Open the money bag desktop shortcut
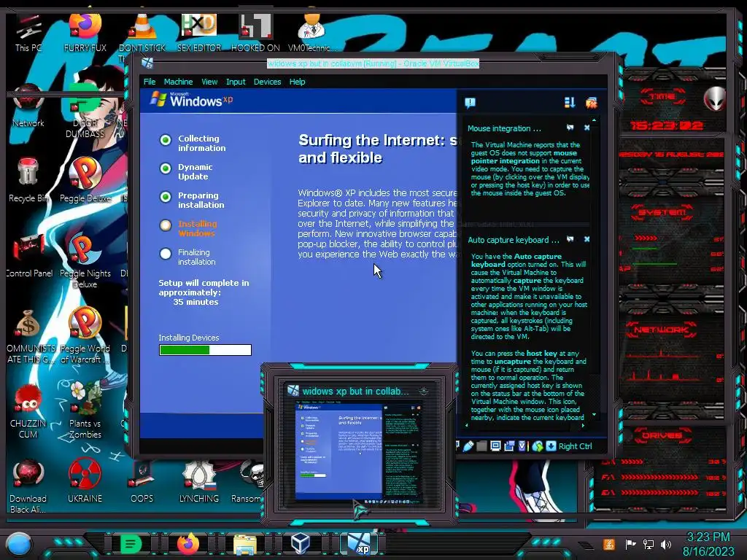 click(28, 336)
